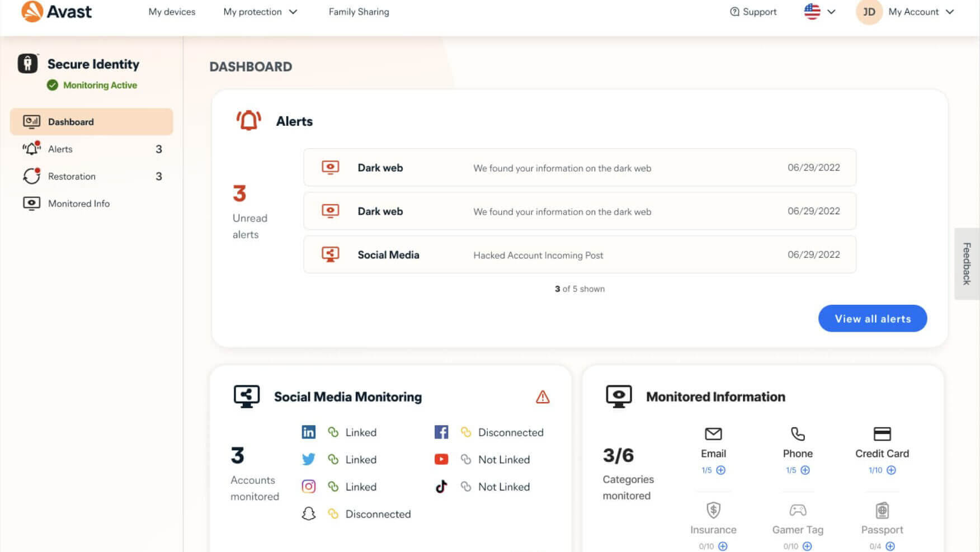This screenshot has height=552, width=980.
Task: Expand the My protection dropdown
Action: tap(260, 12)
